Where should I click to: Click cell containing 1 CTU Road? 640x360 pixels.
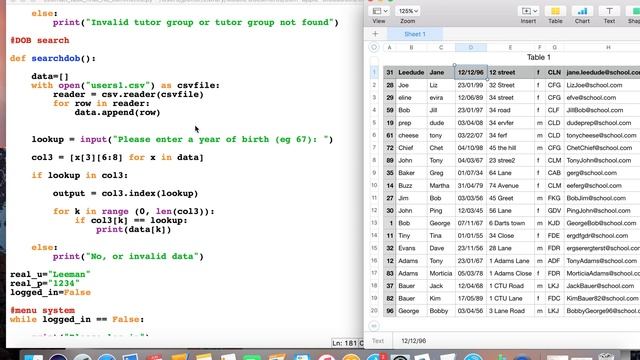click(x=510, y=286)
